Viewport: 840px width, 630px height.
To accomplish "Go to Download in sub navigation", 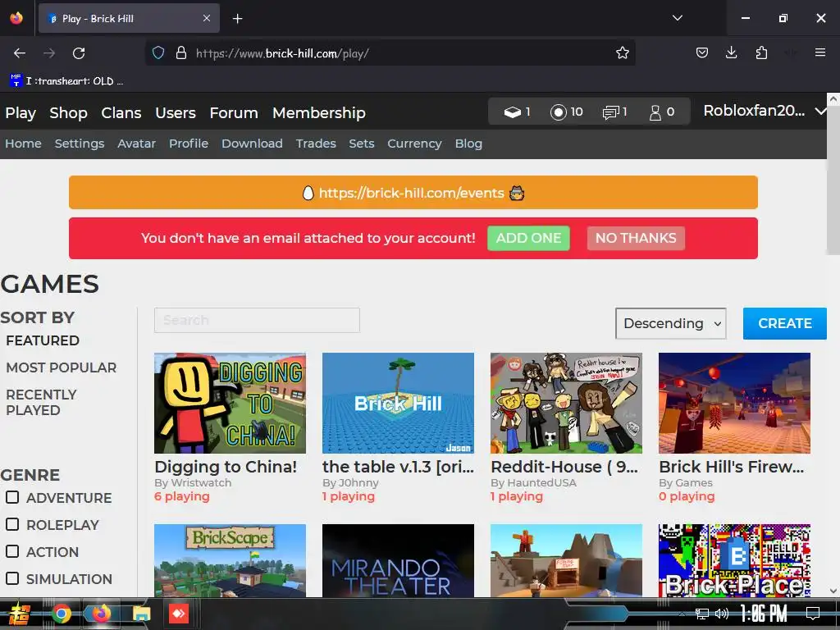I will tap(252, 144).
